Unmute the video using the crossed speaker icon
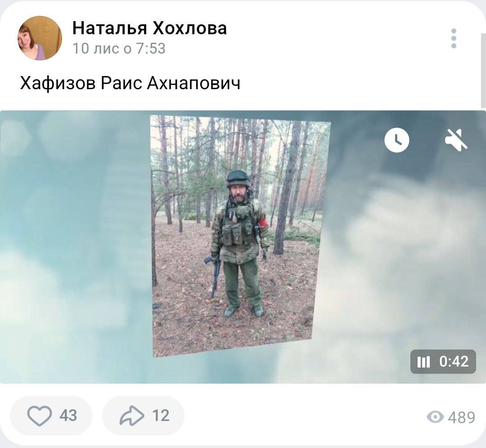 (x=456, y=140)
